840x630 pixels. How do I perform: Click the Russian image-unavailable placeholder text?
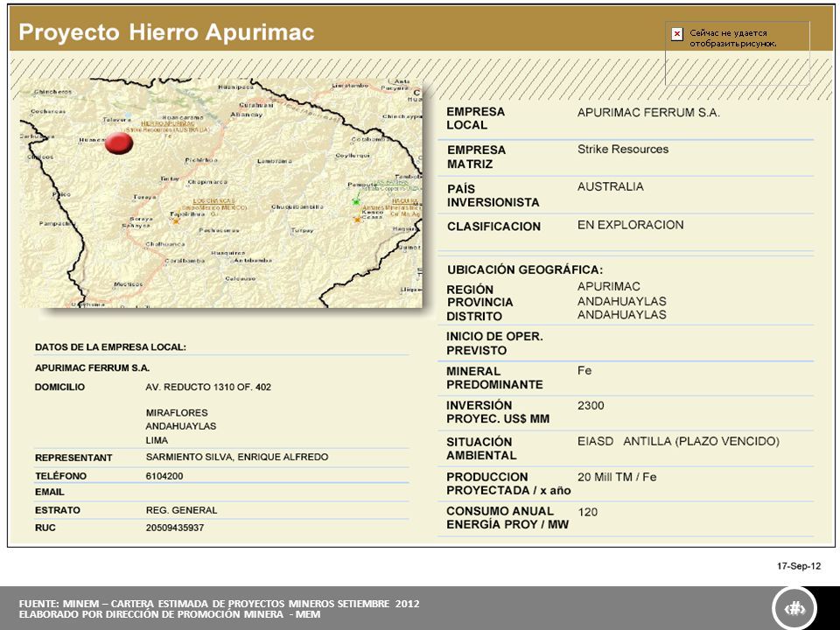point(732,38)
